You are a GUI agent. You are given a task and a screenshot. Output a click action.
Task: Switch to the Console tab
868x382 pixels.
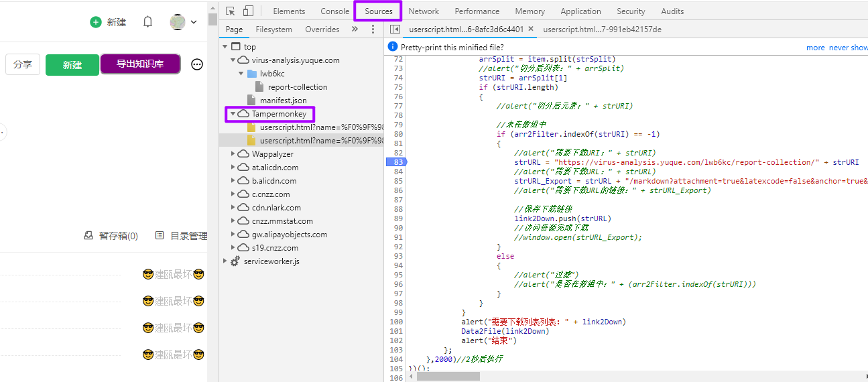click(334, 11)
